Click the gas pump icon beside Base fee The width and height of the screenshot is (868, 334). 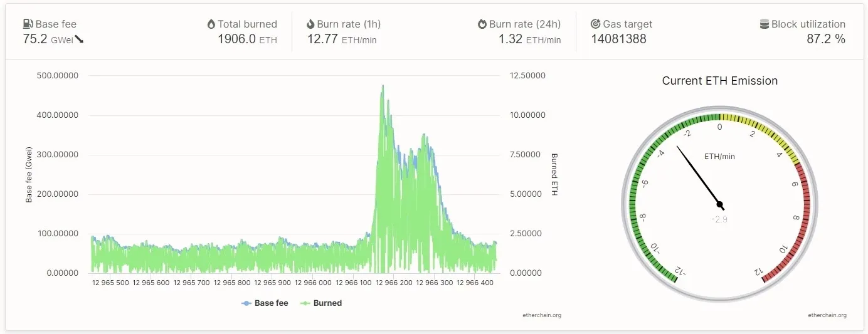pos(28,24)
